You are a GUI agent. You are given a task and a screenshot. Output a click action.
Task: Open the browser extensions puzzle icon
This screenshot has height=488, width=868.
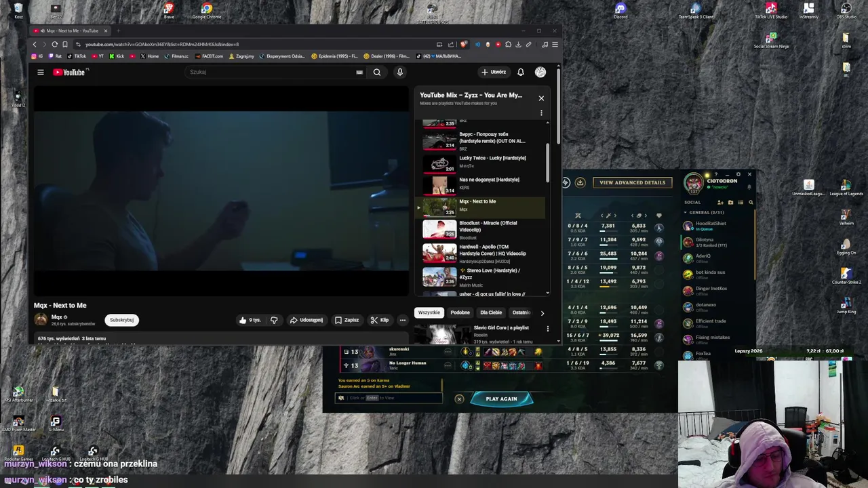click(x=508, y=44)
